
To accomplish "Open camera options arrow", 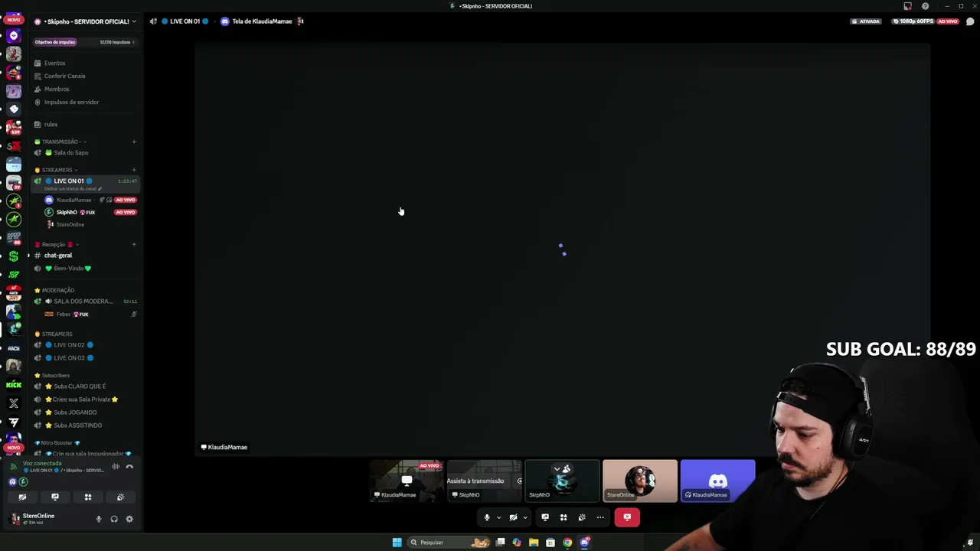I will 524,517.
